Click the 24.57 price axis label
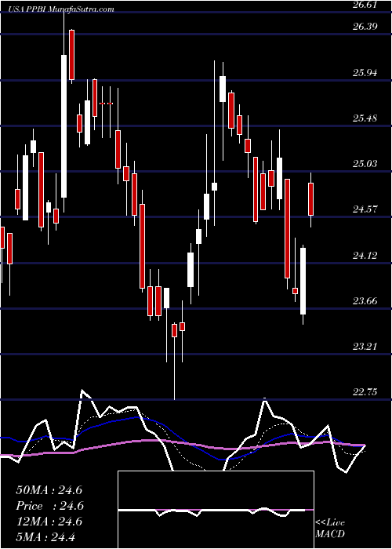The image size is (392, 549). 365,209
